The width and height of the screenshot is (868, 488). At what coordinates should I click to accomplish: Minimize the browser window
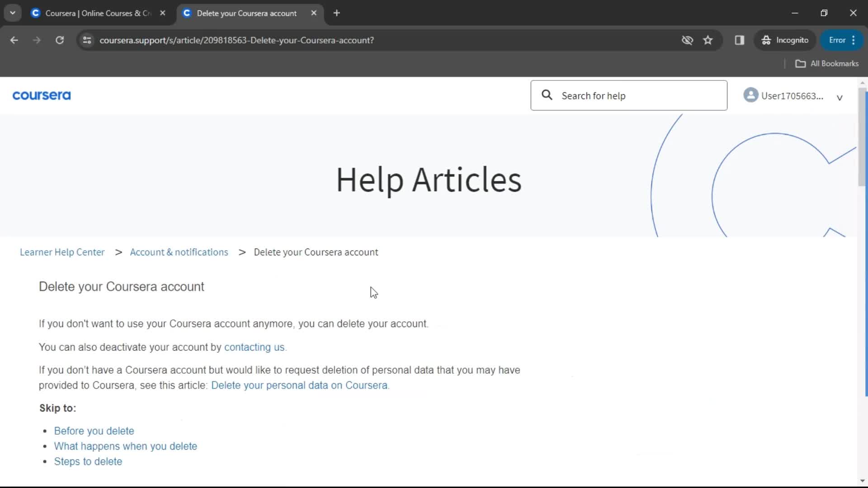pos(795,13)
